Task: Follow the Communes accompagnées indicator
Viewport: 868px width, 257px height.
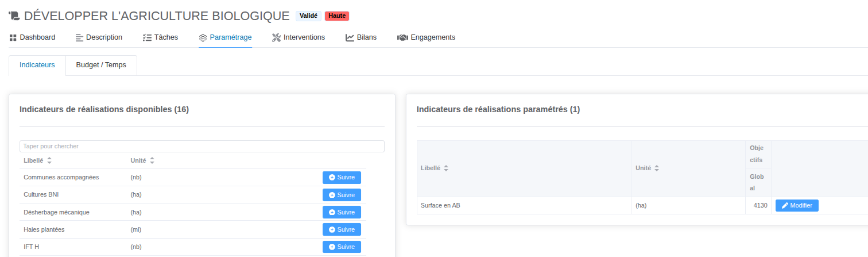Action: [x=342, y=178]
